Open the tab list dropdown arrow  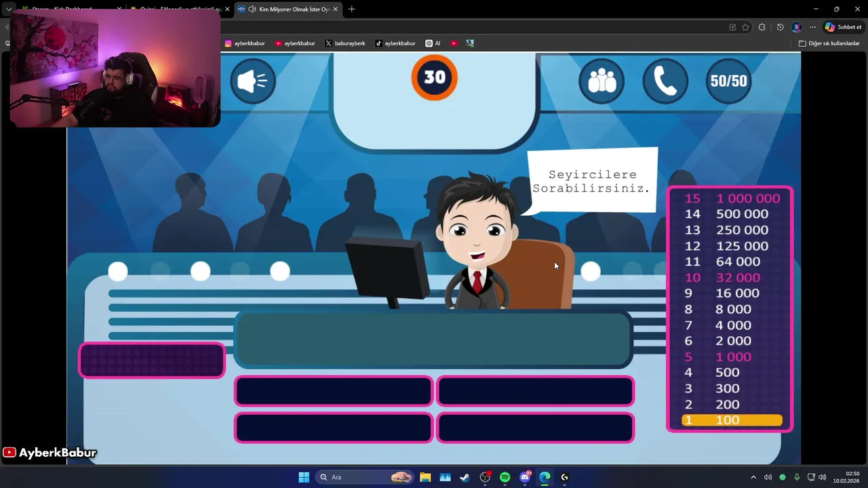(x=9, y=9)
